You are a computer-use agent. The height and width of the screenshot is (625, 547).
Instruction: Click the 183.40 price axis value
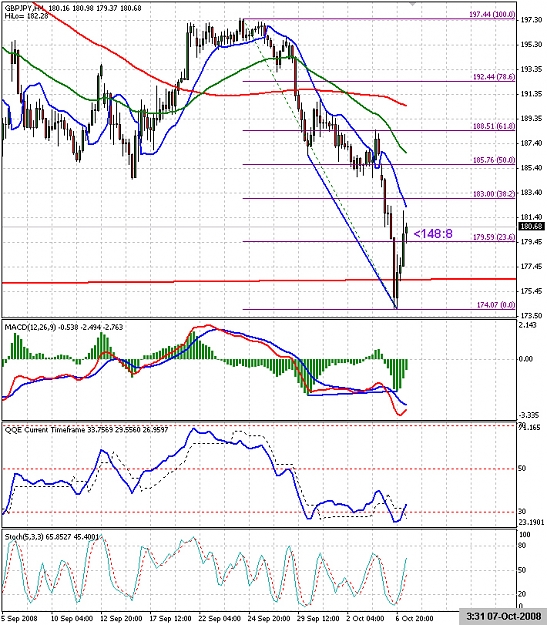tap(531, 193)
